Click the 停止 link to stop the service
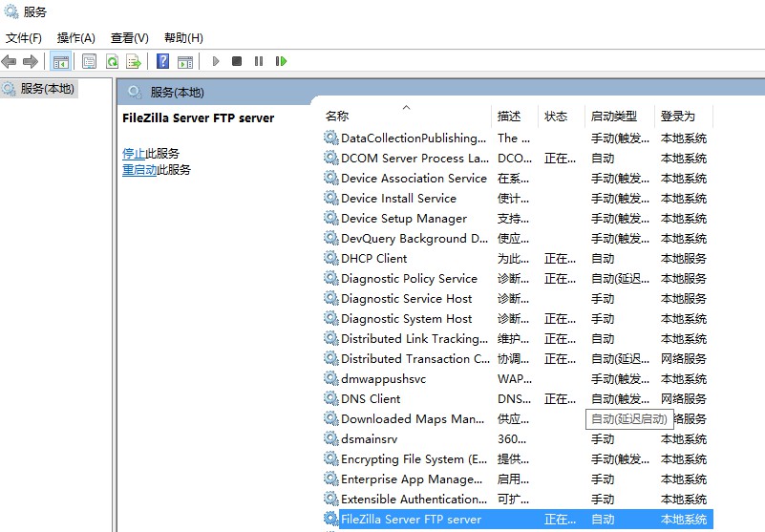The width and height of the screenshot is (765, 532). coord(134,153)
